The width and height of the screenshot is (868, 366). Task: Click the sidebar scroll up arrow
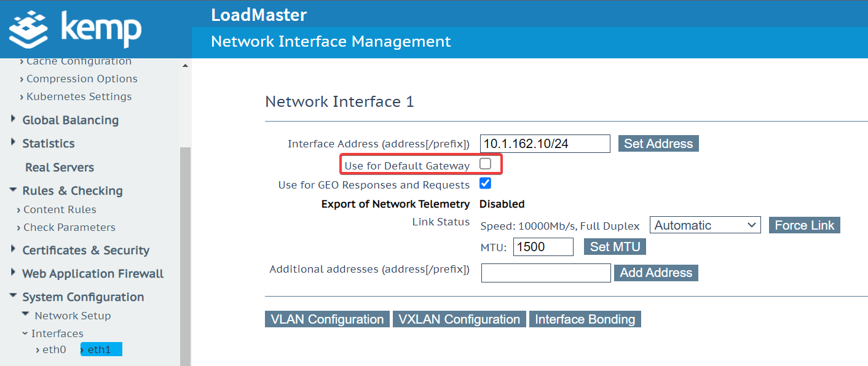point(185,65)
